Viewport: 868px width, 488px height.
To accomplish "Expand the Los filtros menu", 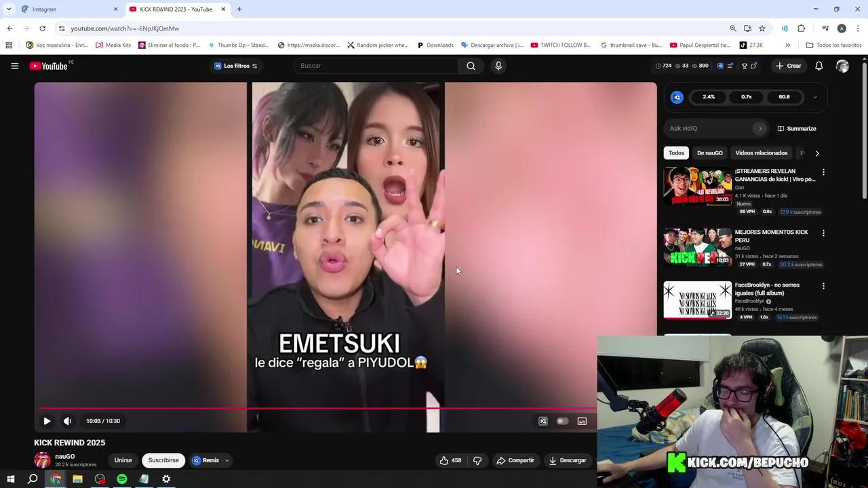I will (235, 66).
